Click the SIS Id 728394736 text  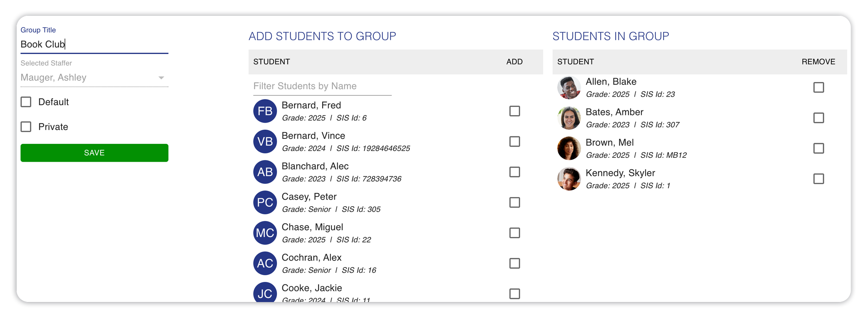pos(369,179)
